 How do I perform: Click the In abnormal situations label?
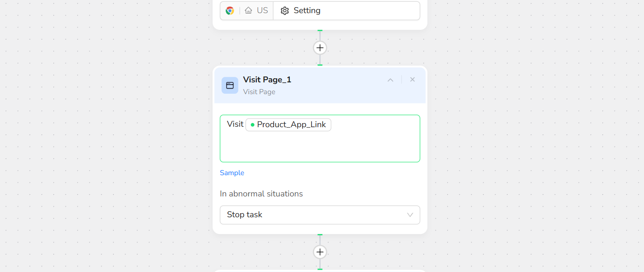261,194
